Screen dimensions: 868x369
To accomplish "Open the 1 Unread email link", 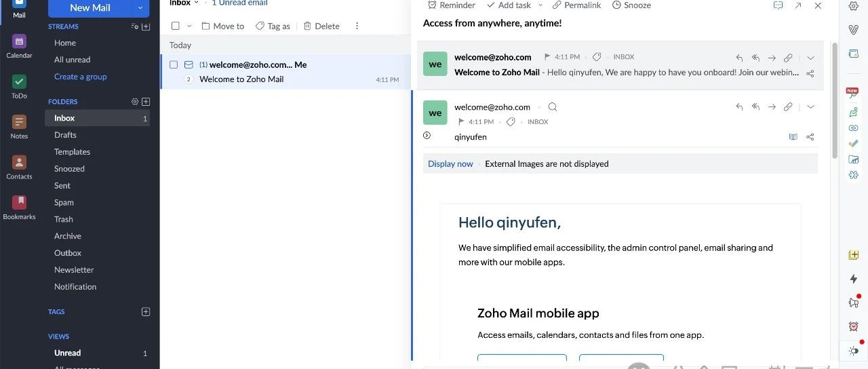I will click(239, 3).
